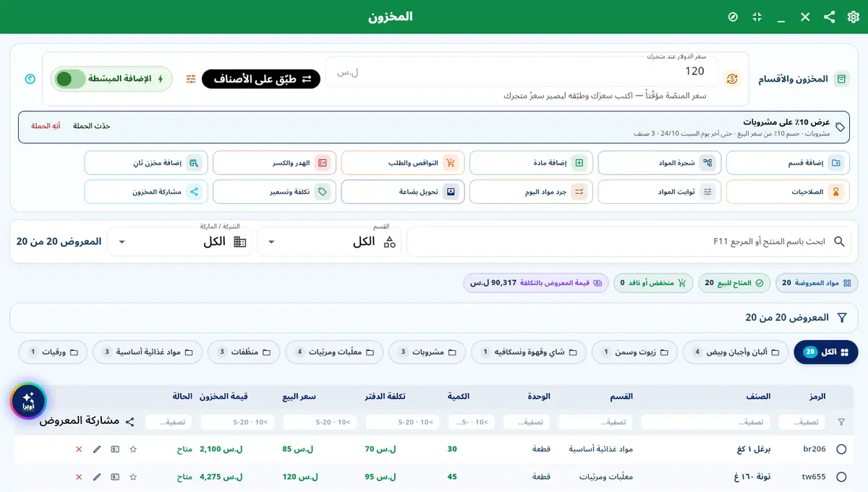Click طبّق على الأصناف button
868x492 pixels.
[261, 79]
